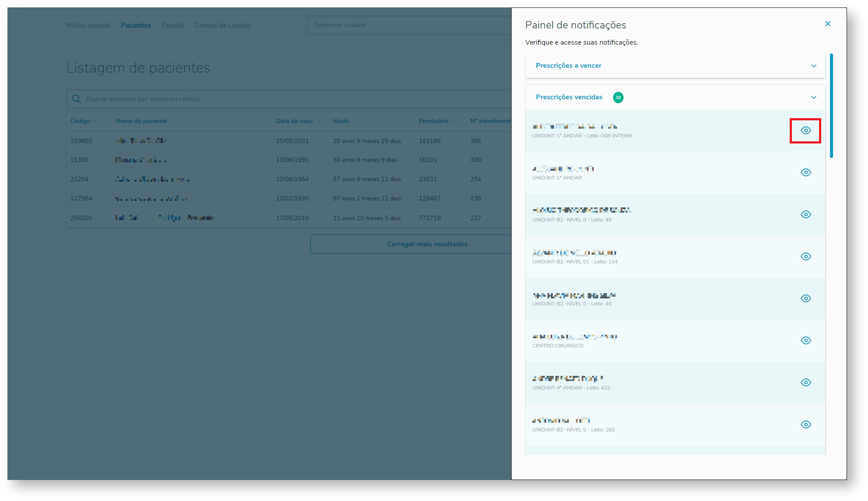The image size is (868, 501).
Task: View notification for Leito 16S patient
Action: 805,424
